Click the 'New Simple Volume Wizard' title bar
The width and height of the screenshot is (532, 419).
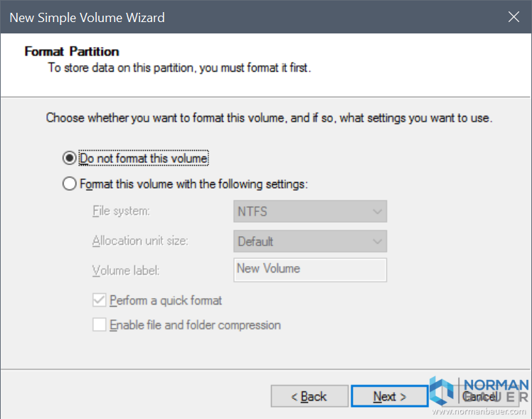[x=213, y=16]
